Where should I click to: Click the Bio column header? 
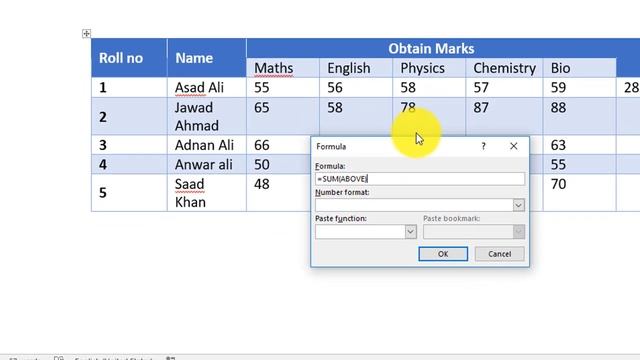coord(579,68)
